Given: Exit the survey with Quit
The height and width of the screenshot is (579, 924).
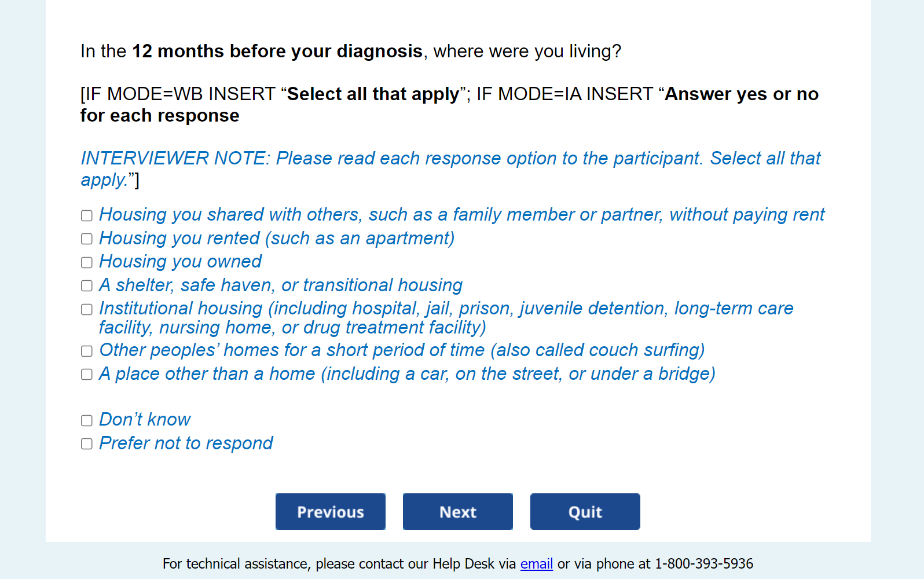Looking at the screenshot, I should point(585,512).
